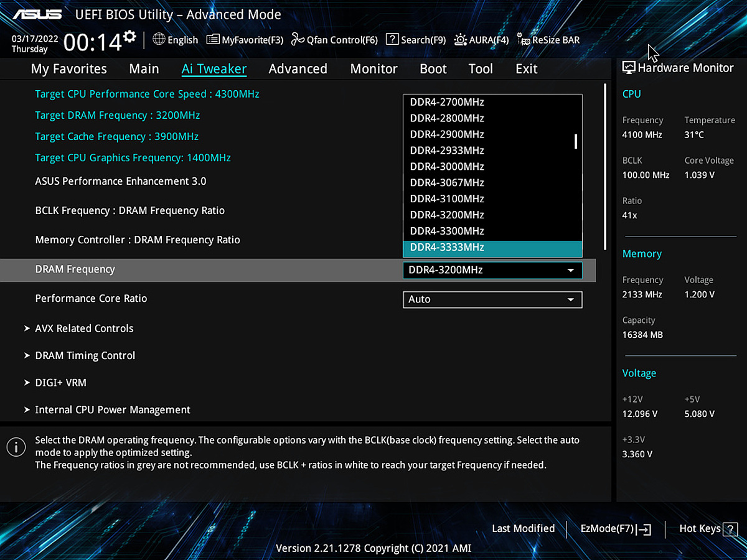Click CPU temperature value 31°C
This screenshot has width=747, height=560.
695,135
